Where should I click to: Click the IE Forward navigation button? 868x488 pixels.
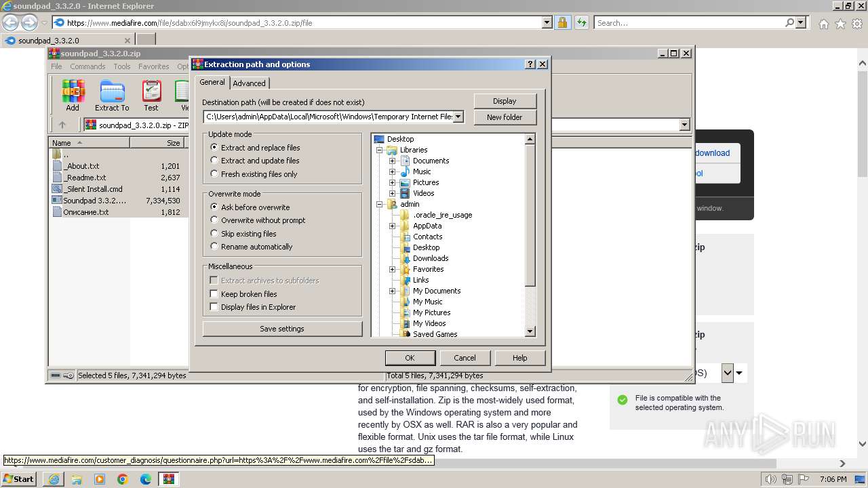[29, 22]
